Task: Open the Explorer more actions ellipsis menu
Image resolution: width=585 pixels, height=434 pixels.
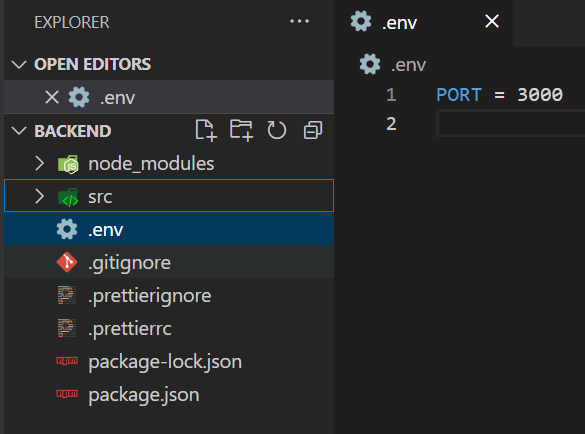Action: click(x=300, y=21)
